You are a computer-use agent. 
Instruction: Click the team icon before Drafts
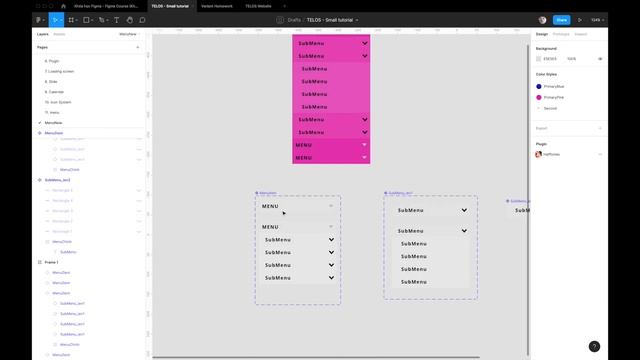(x=280, y=20)
